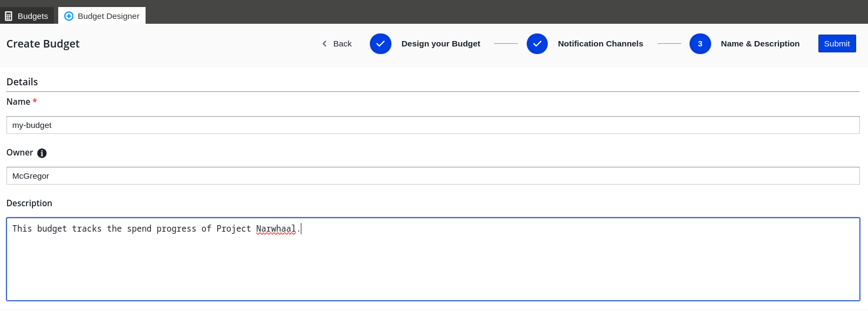Image resolution: width=868 pixels, height=311 pixels.
Task: Click the Budgets calculator icon
Action: pyautogui.click(x=9, y=16)
